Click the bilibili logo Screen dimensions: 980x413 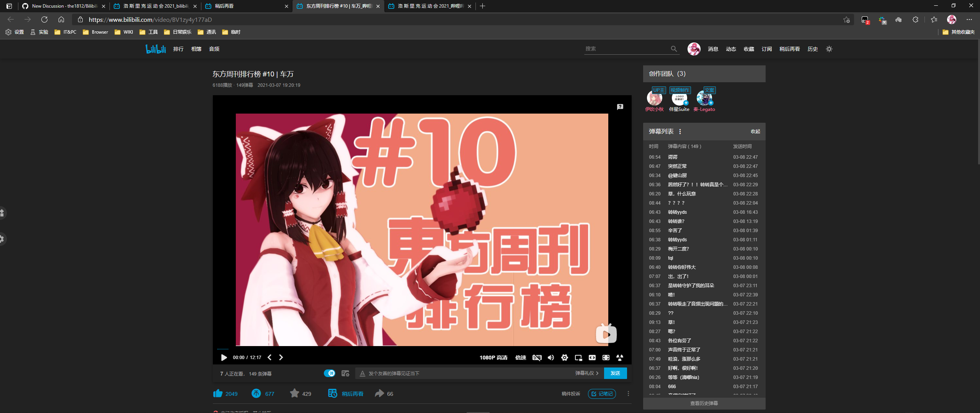[156, 49]
